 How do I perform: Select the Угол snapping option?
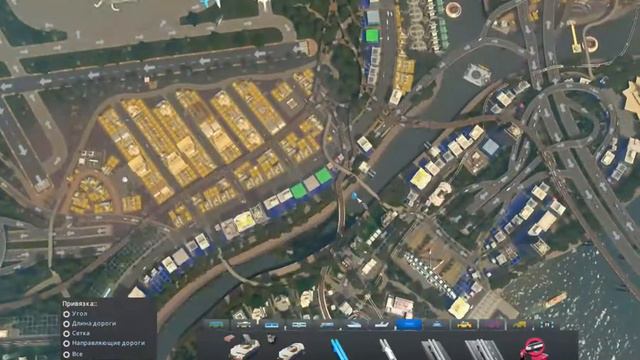[67, 314]
